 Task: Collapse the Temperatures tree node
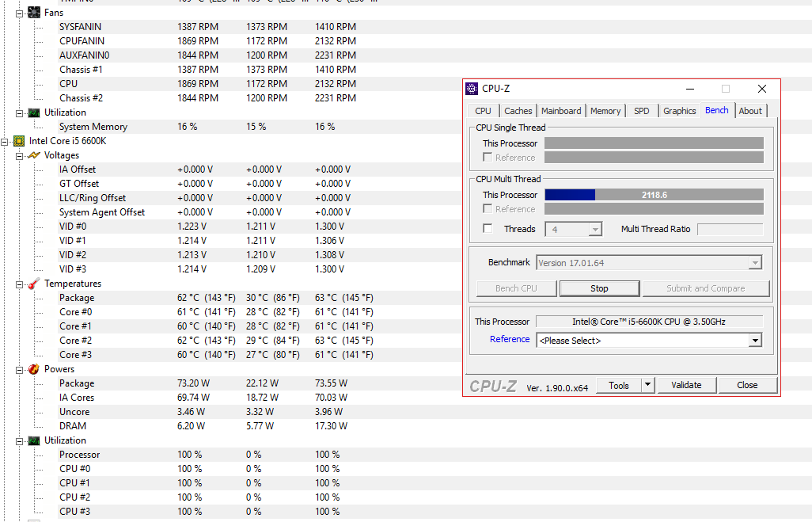(19, 284)
